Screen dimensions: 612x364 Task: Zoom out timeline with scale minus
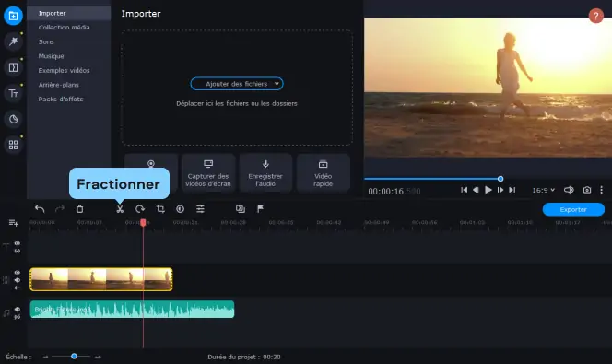[46, 357]
